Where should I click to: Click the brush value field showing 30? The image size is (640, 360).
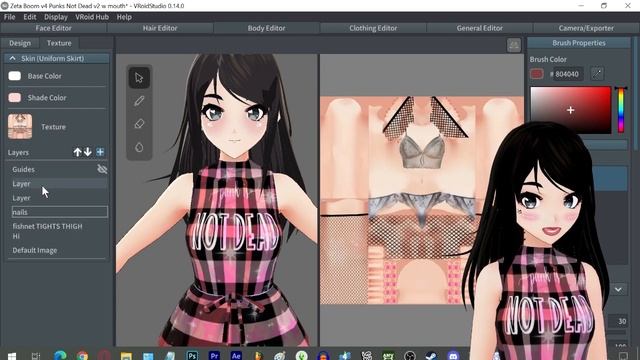[x=618, y=321]
